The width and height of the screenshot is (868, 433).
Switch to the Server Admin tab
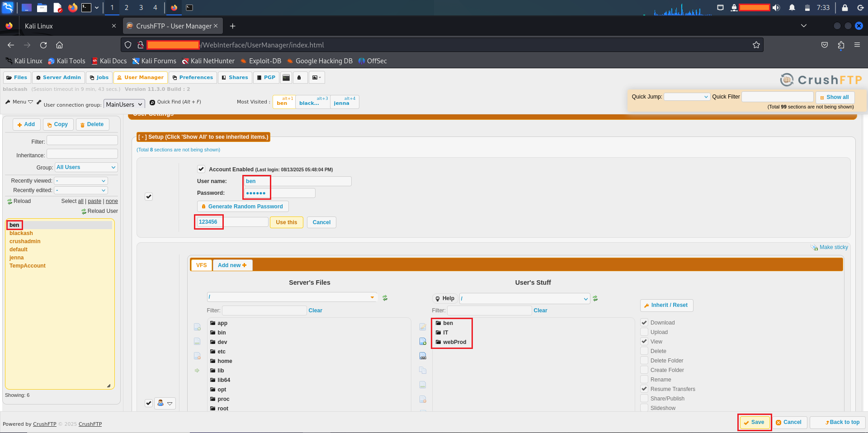click(x=58, y=78)
